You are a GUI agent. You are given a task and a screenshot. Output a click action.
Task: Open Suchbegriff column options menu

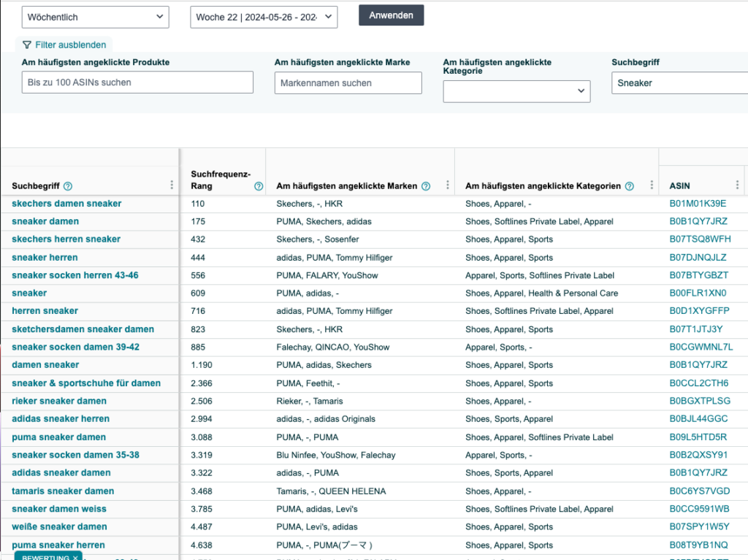click(x=172, y=185)
